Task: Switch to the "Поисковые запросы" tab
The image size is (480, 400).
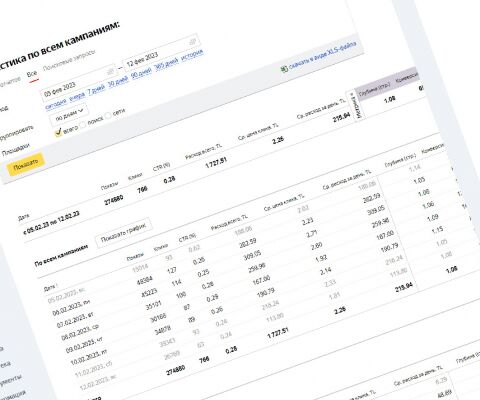Action: pos(69,60)
